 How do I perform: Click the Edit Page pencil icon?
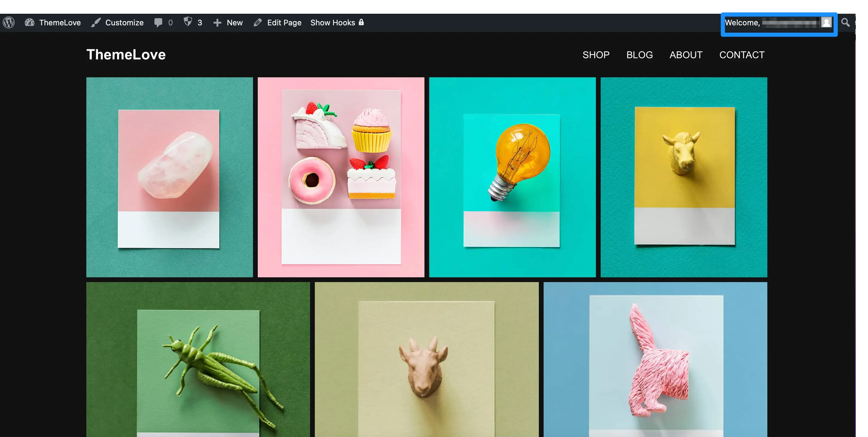click(x=257, y=22)
